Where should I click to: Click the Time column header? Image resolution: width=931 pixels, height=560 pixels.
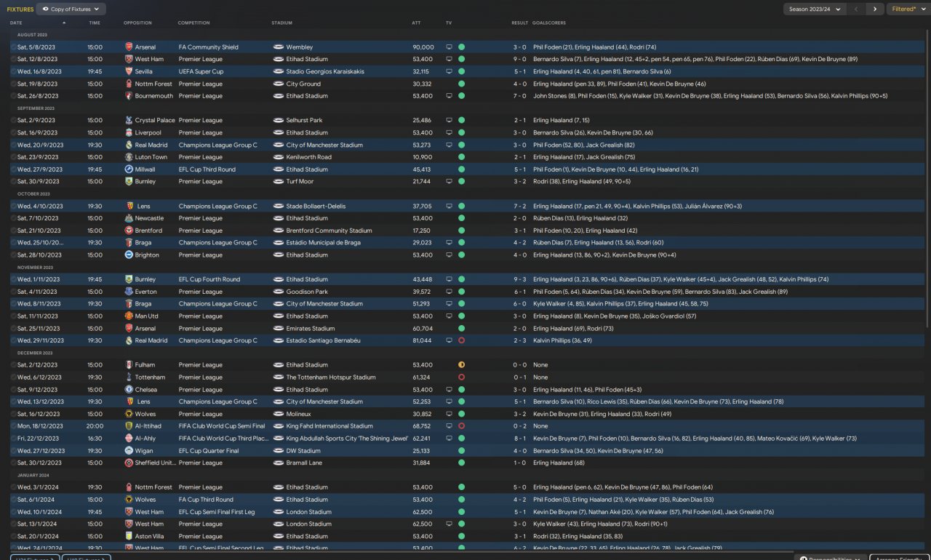95,23
